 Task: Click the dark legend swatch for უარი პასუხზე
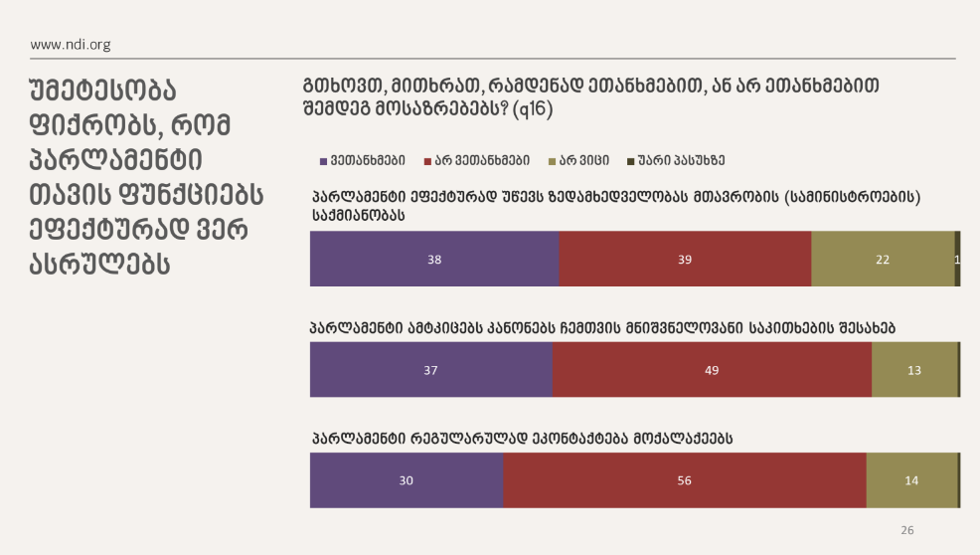point(630,160)
